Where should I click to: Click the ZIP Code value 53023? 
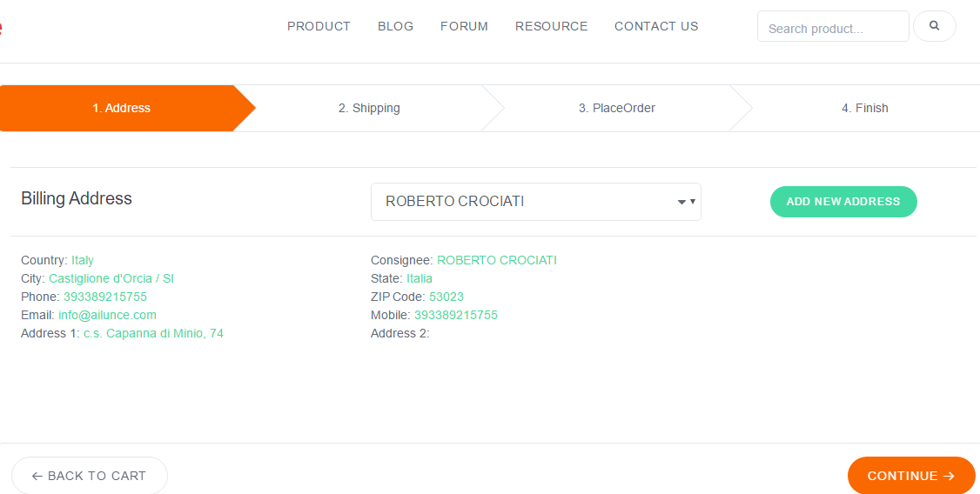446,297
